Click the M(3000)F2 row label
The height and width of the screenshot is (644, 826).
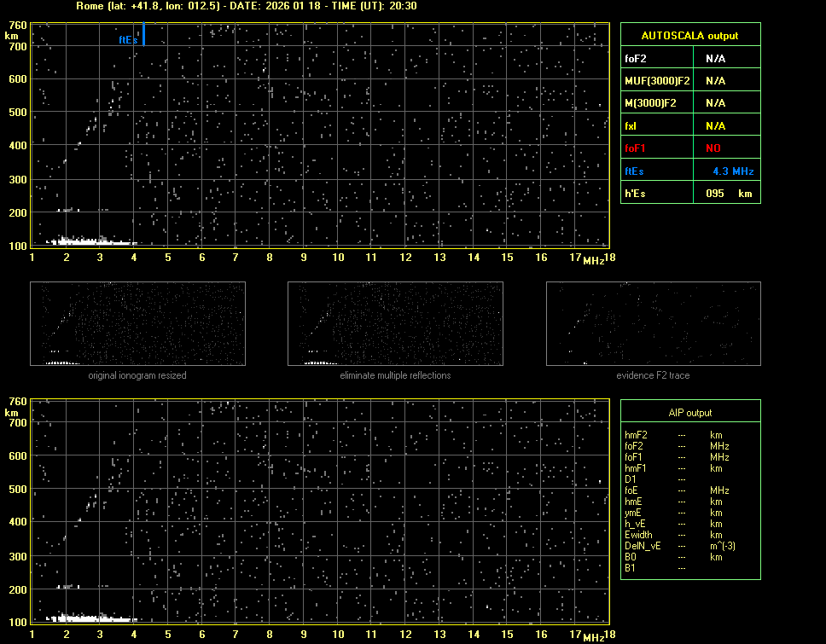(650, 103)
